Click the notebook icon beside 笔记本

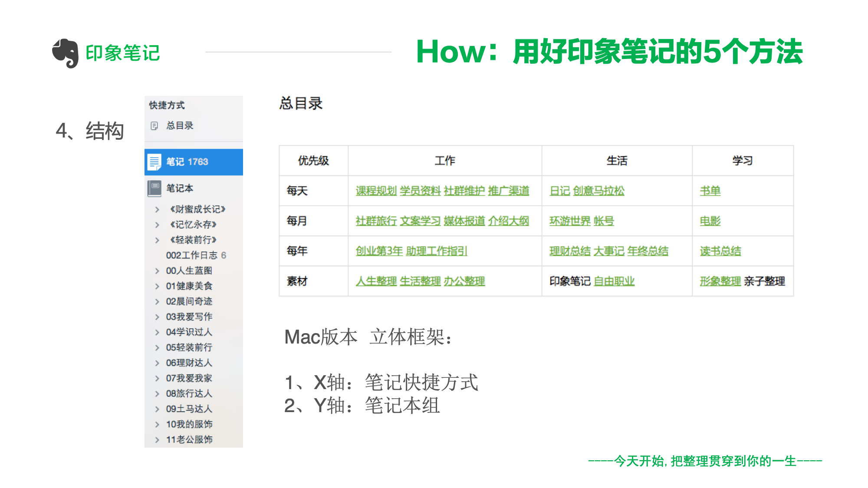(154, 188)
